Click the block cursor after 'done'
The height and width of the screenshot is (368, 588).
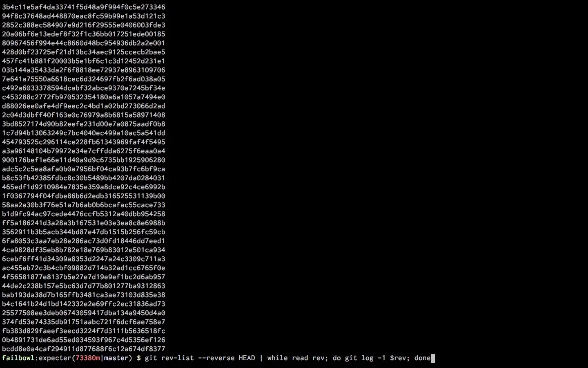tap(433, 359)
